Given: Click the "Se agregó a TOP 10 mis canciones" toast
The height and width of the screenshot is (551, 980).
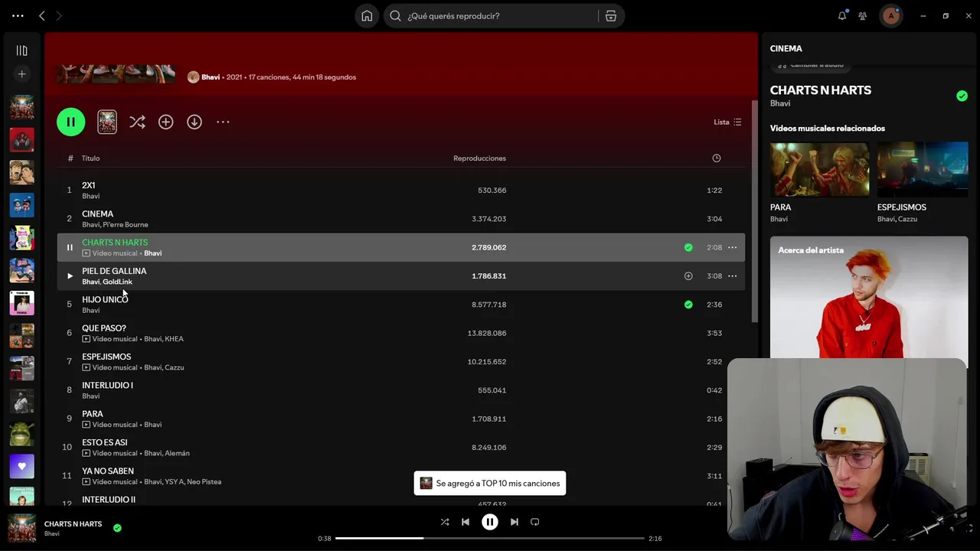Looking at the screenshot, I should tap(490, 484).
